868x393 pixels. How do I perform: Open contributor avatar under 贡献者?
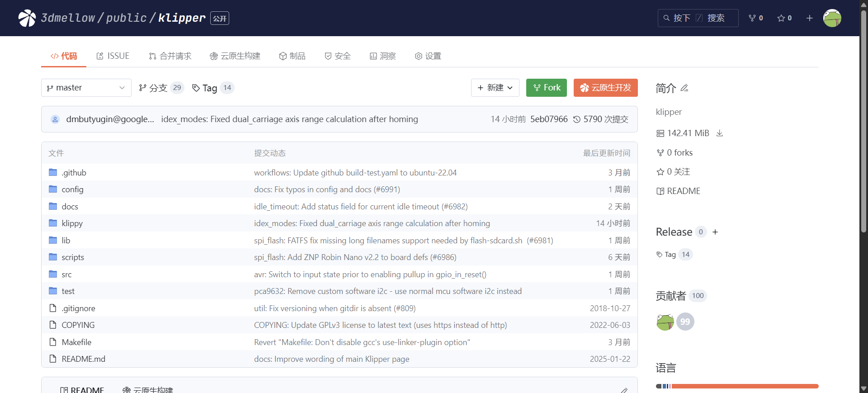[x=665, y=322]
